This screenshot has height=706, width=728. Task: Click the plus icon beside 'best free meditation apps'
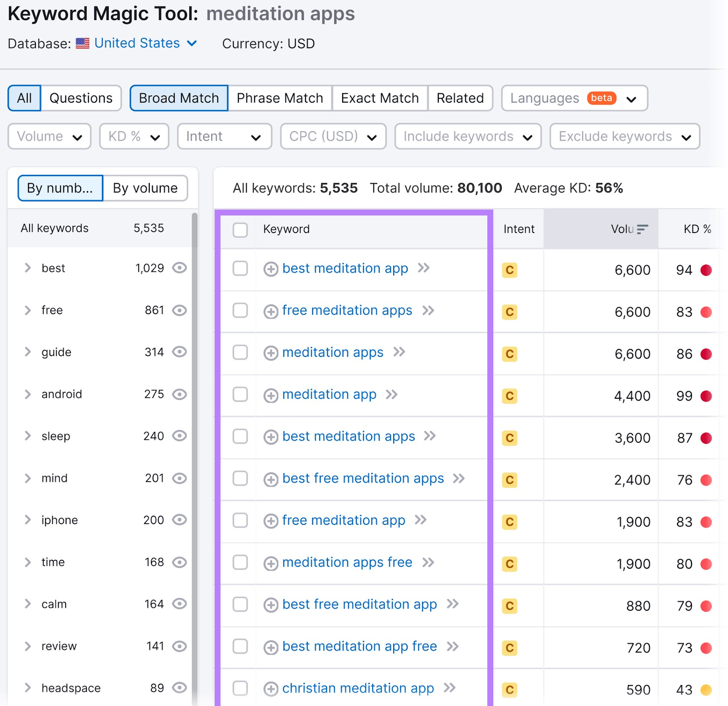click(271, 480)
